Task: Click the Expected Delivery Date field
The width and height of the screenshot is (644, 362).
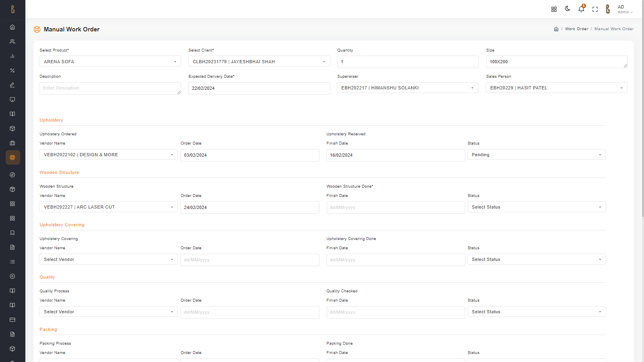Action: (x=259, y=88)
